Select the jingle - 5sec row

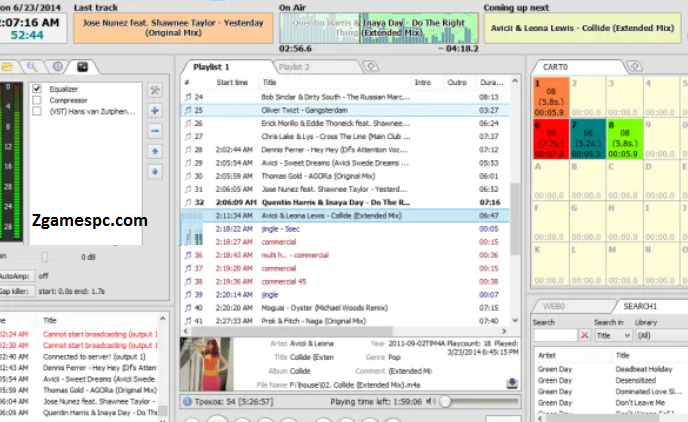coord(345,229)
